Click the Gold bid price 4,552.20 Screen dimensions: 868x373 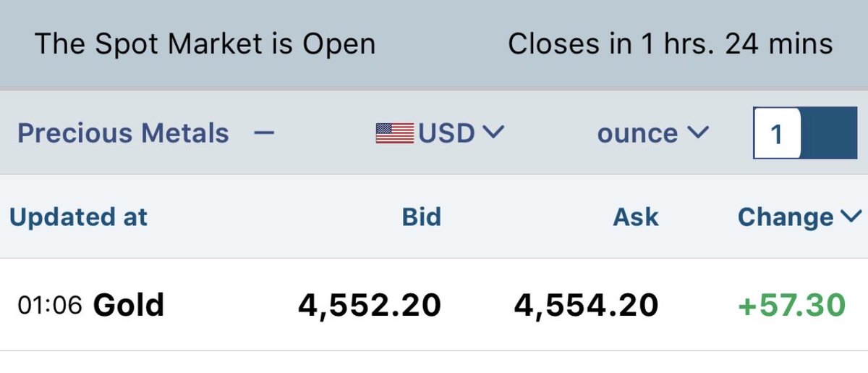click(370, 305)
